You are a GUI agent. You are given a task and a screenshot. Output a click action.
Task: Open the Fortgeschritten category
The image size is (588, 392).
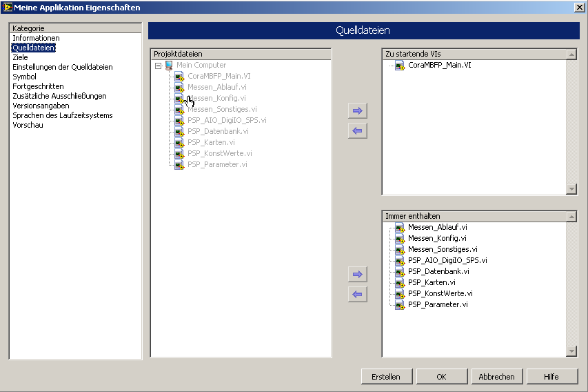(x=38, y=86)
